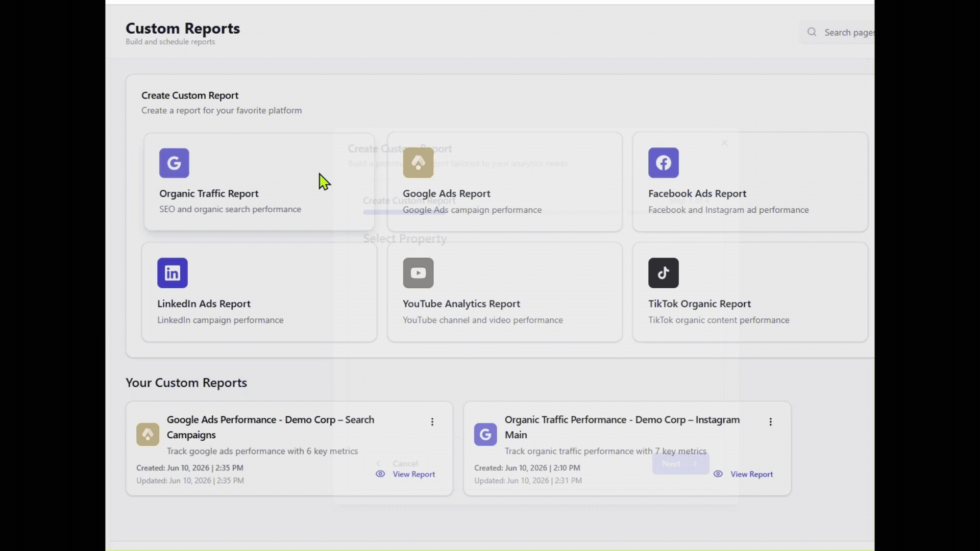Select the Organic Traffic Report title

(x=209, y=193)
